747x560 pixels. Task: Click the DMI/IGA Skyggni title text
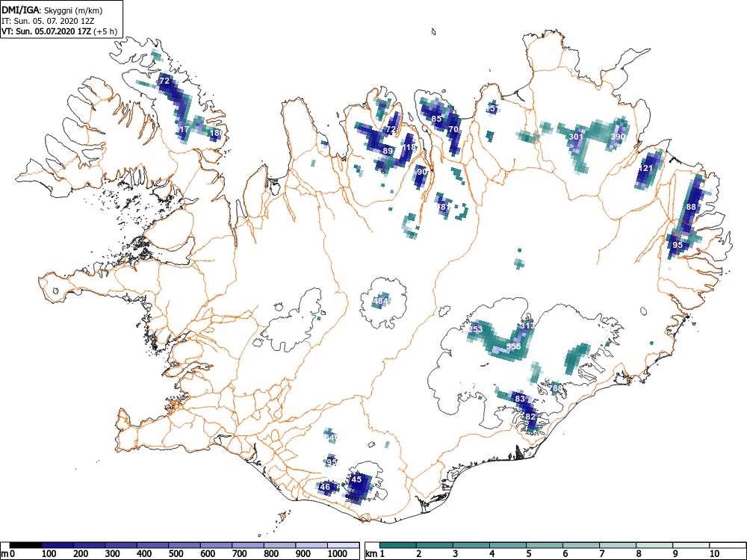pos(52,10)
